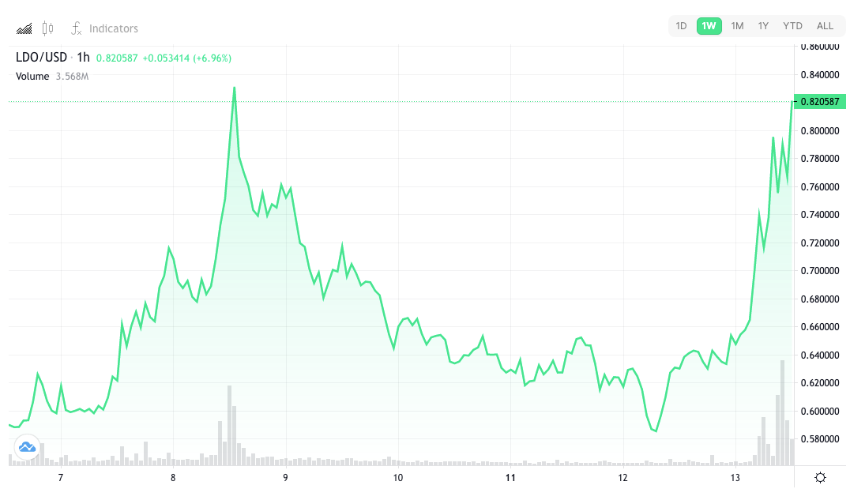
Task: Open chart settings gear icon
Action: point(820,477)
